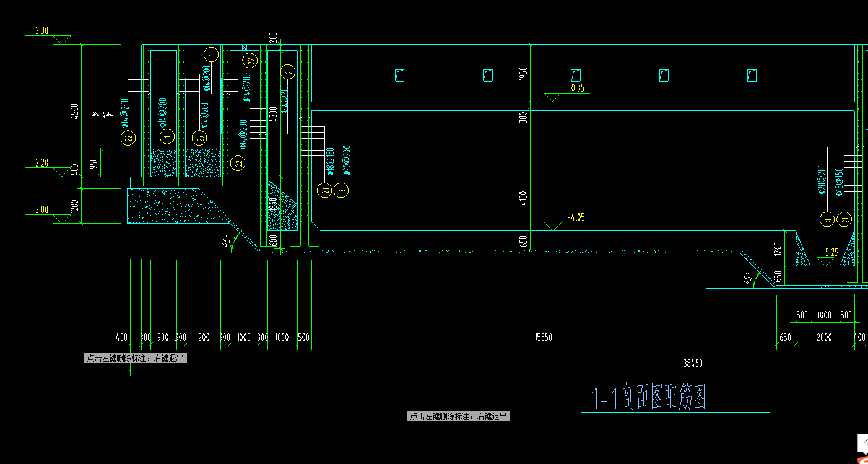
Task: Click the 4100 vertical dimension
Action: 524,198
